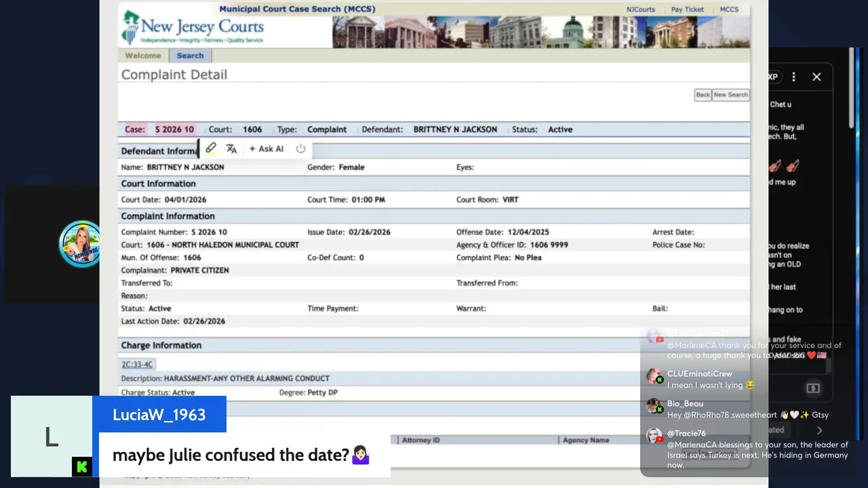Viewport: 868px width, 488px height.
Task: Click the Court Room VIRT value
Action: click(x=510, y=200)
